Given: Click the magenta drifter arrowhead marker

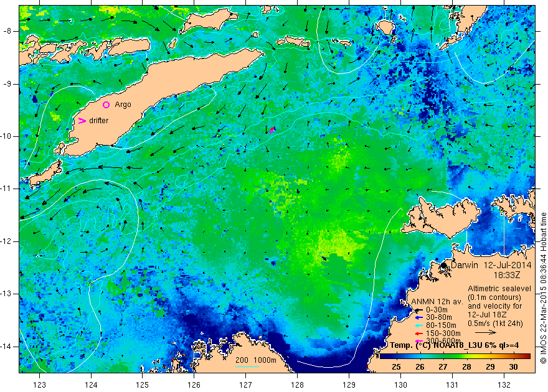Looking at the screenshot, I should pyautogui.click(x=82, y=121).
